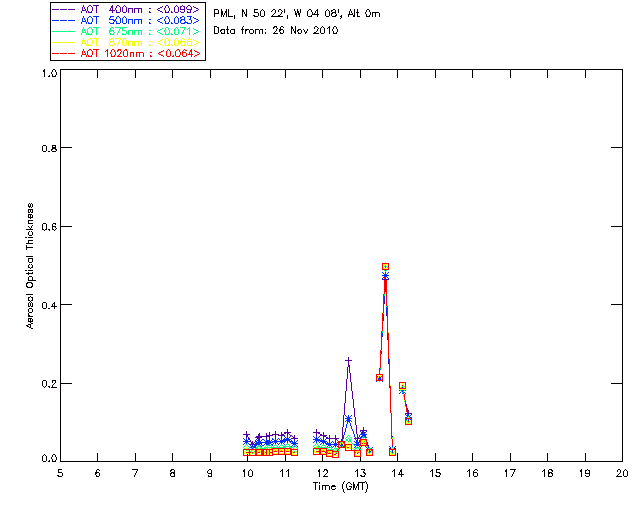Click the 0.8 tick label on y-axis

pyautogui.click(x=48, y=148)
